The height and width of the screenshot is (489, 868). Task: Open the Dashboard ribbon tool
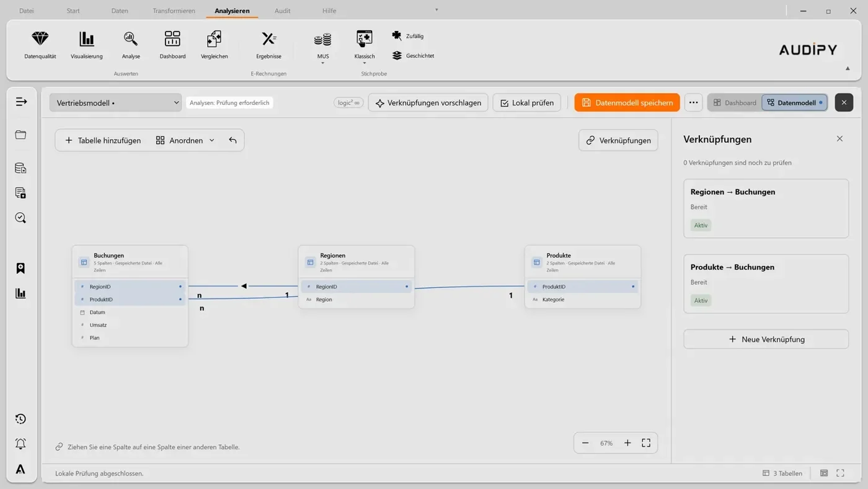172,45
